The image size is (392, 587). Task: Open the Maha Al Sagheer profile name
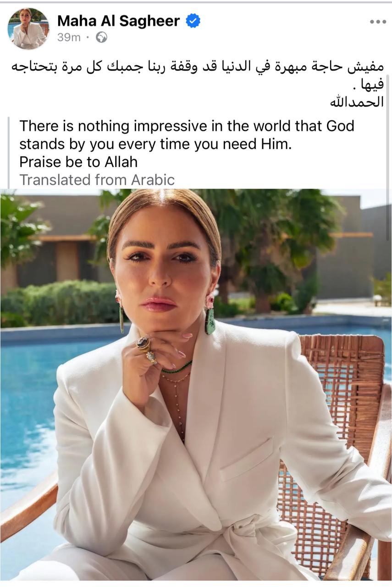[x=118, y=21]
